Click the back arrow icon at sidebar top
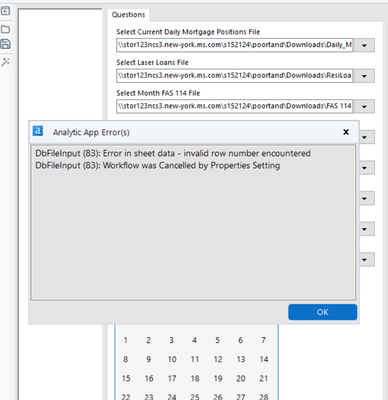388x400 pixels. pos(5,11)
